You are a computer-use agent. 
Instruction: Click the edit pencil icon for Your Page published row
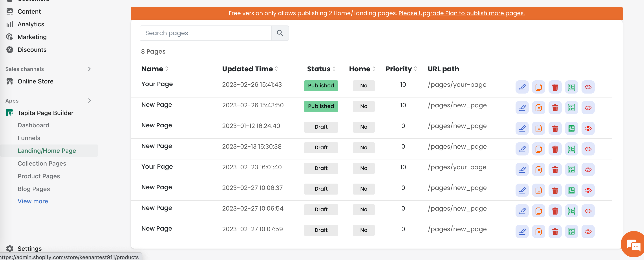pyautogui.click(x=522, y=87)
